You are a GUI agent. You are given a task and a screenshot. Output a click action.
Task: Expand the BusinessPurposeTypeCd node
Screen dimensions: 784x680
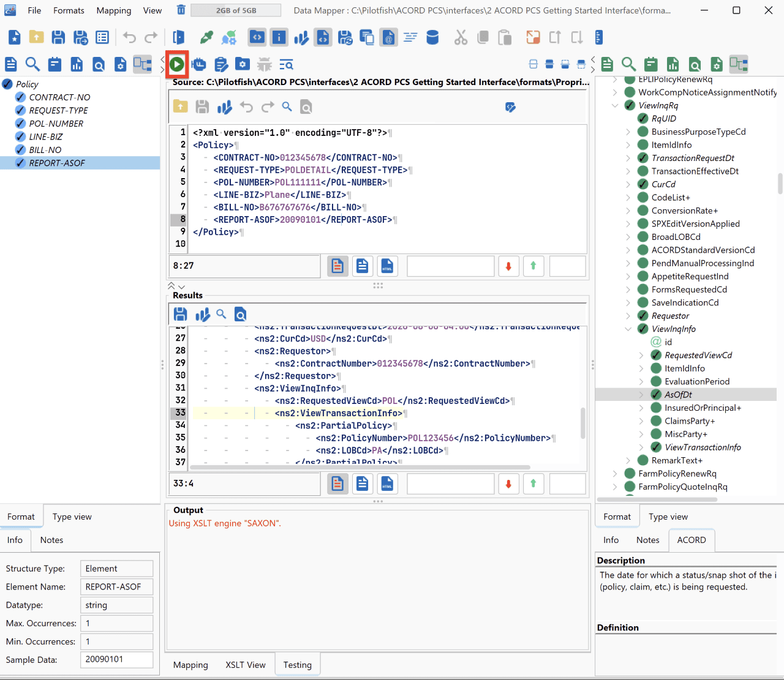pos(628,132)
